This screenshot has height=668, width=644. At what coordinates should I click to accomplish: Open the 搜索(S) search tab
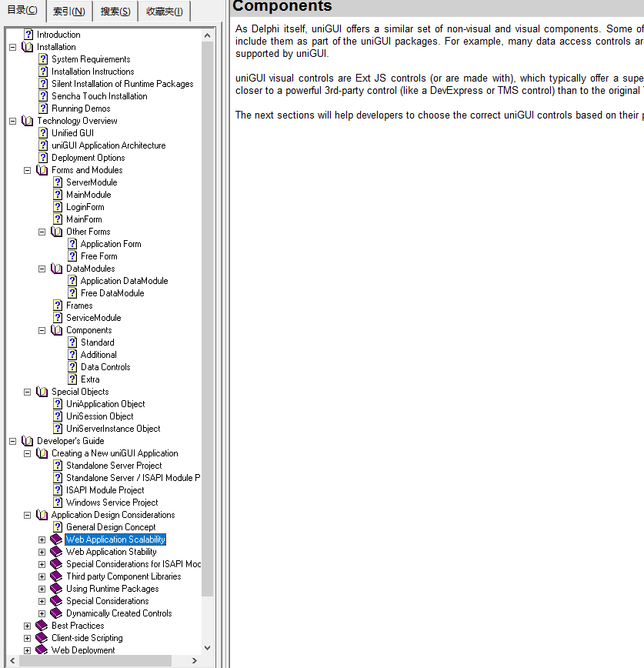(x=115, y=12)
